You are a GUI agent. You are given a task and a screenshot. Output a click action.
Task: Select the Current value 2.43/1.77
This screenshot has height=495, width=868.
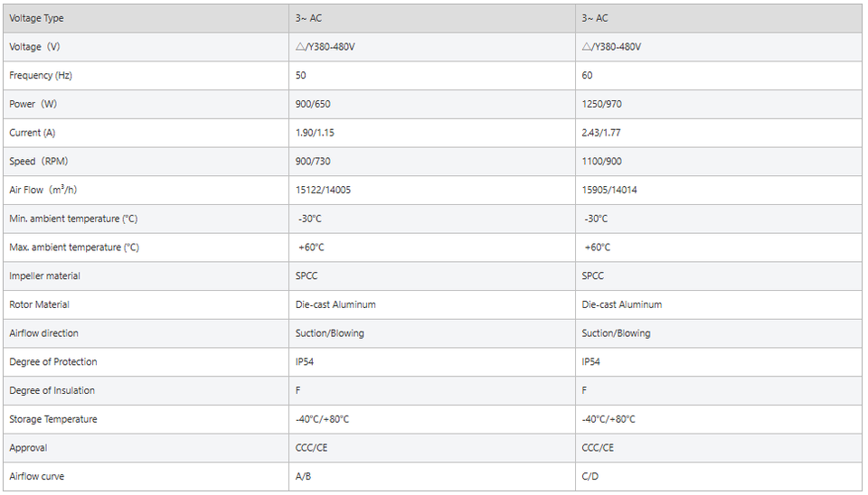tap(601, 133)
